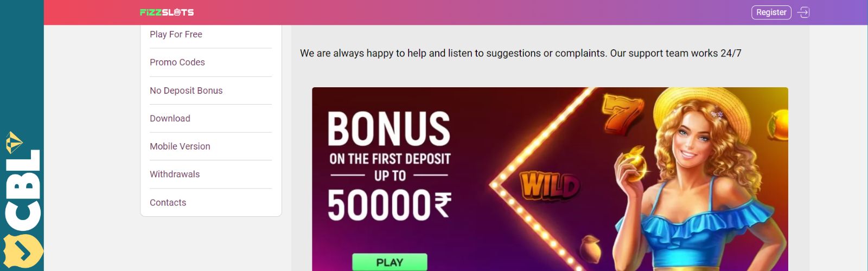
Task: Open the Play For Free menu item
Action: (176, 34)
